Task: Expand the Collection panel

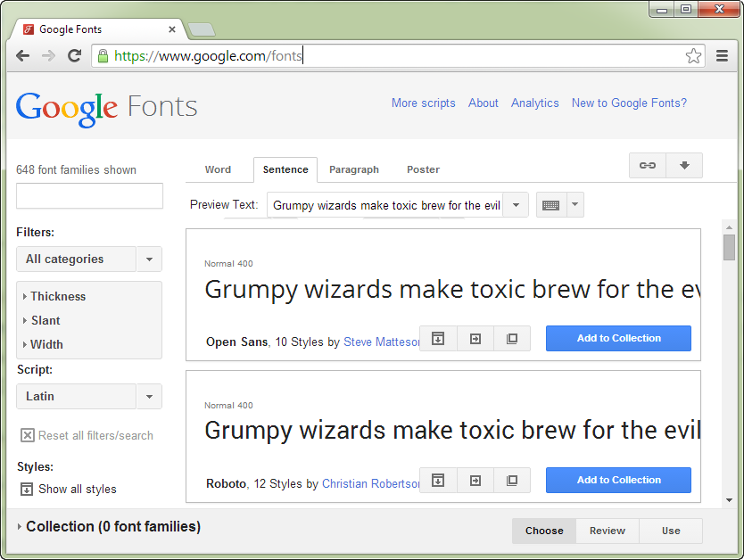Action: click(x=109, y=526)
